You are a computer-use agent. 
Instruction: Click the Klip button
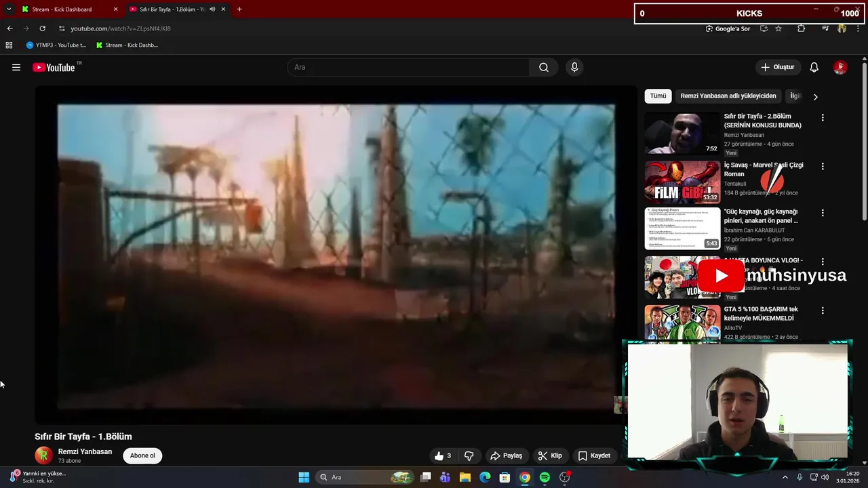click(550, 455)
